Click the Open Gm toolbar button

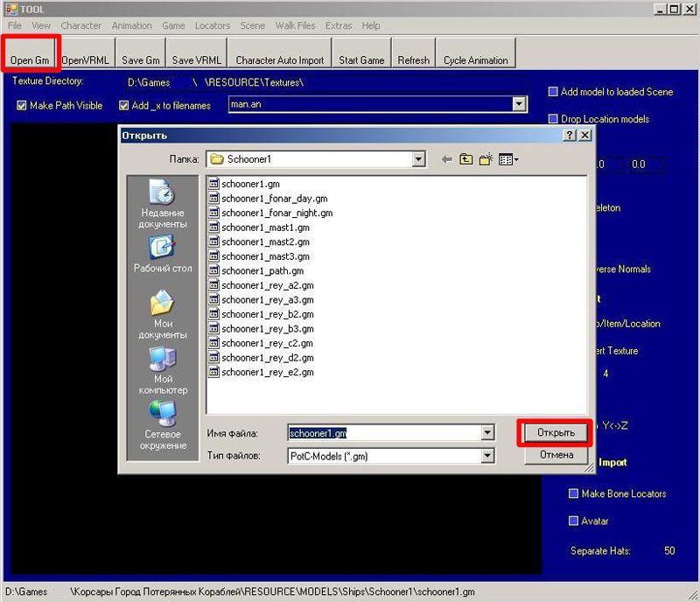pyautogui.click(x=30, y=53)
